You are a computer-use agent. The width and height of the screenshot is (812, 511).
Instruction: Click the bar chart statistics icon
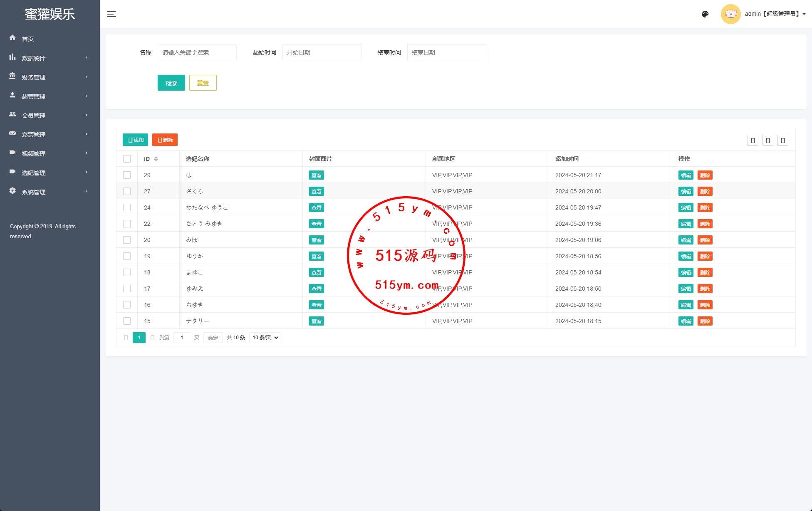12,57
